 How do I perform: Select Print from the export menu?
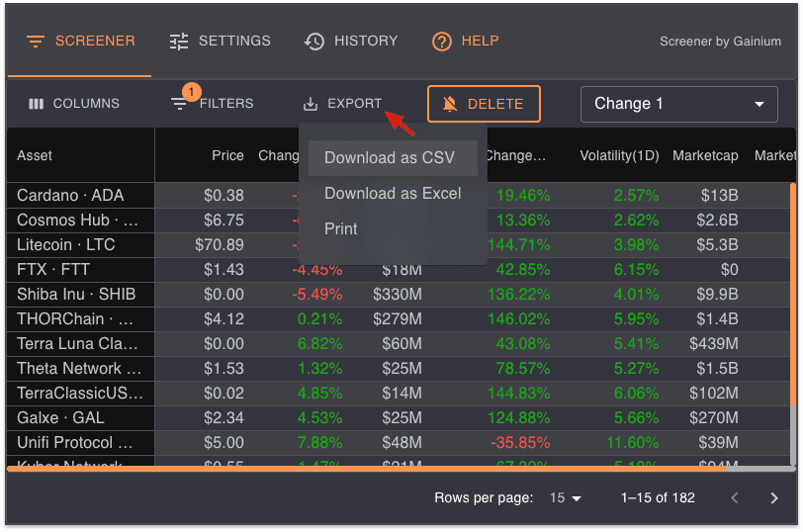(x=341, y=229)
